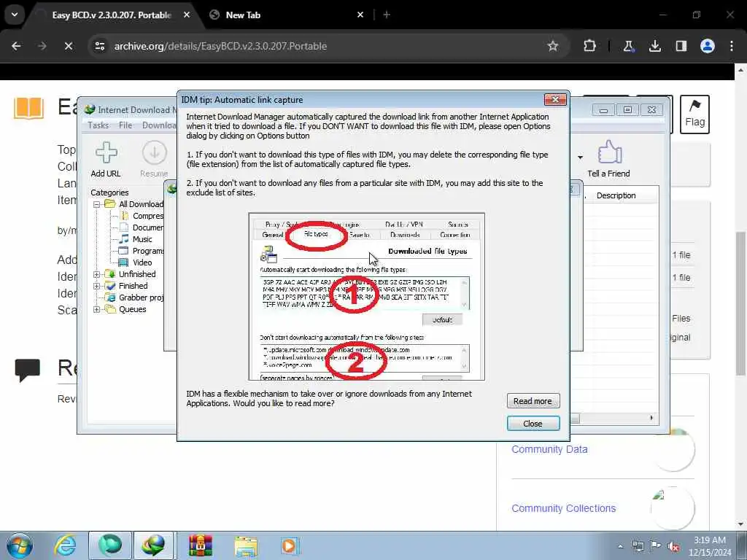
Task: Click the muted volume tray icon
Action: pos(673,547)
